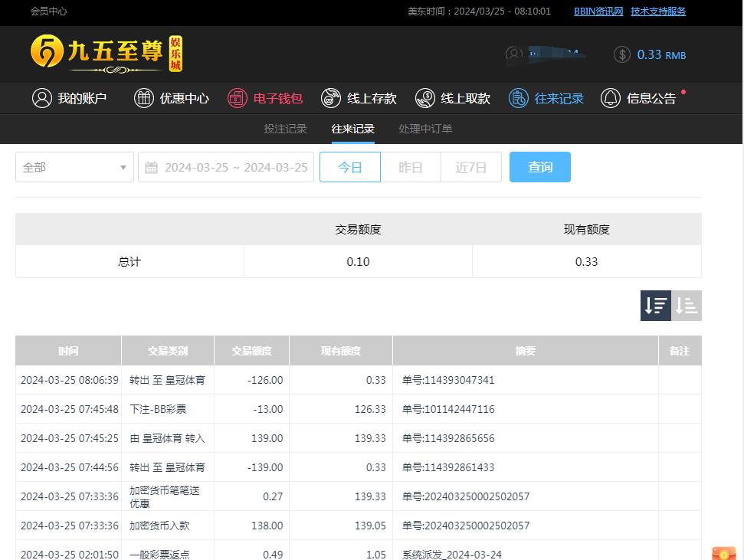Switch sorting to ascending order
Image resolution: width=744 pixels, height=560 pixels.
click(687, 306)
